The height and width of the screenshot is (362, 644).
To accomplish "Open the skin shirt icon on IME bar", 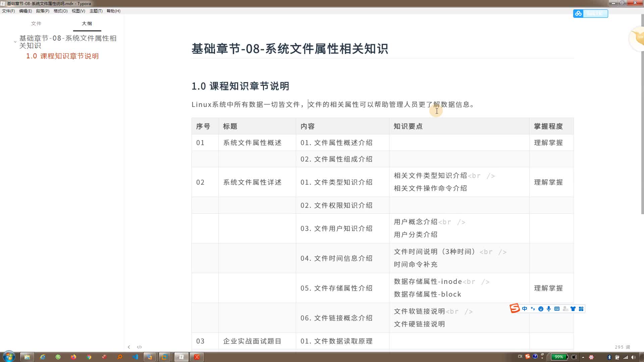I will (573, 309).
